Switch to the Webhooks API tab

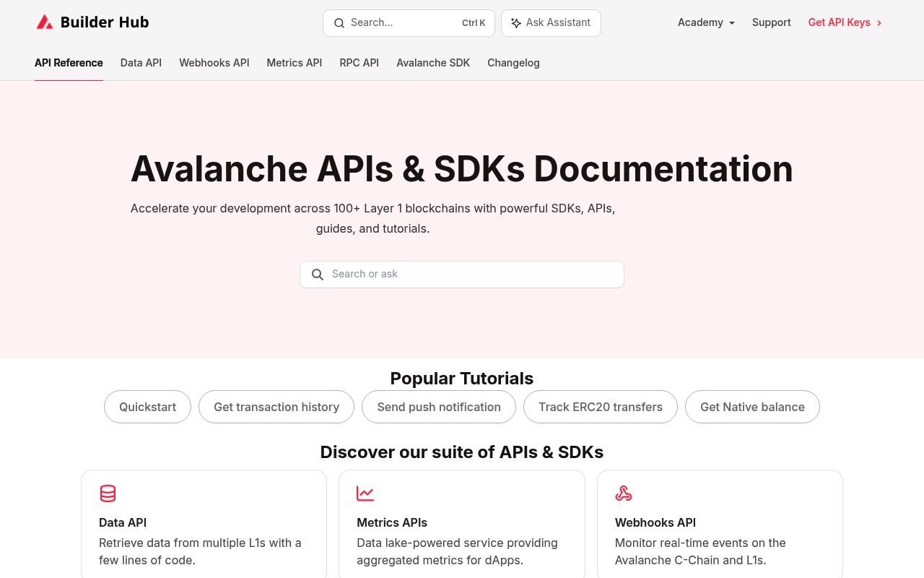pos(214,63)
